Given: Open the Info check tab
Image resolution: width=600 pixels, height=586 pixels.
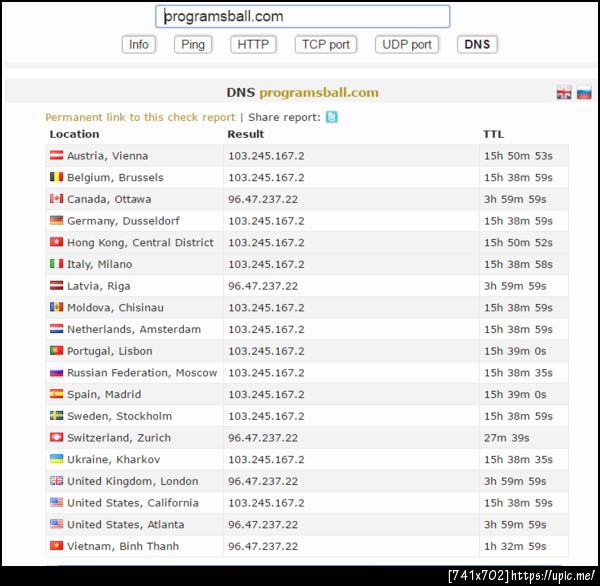Looking at the screenshot, I should 139,44.
